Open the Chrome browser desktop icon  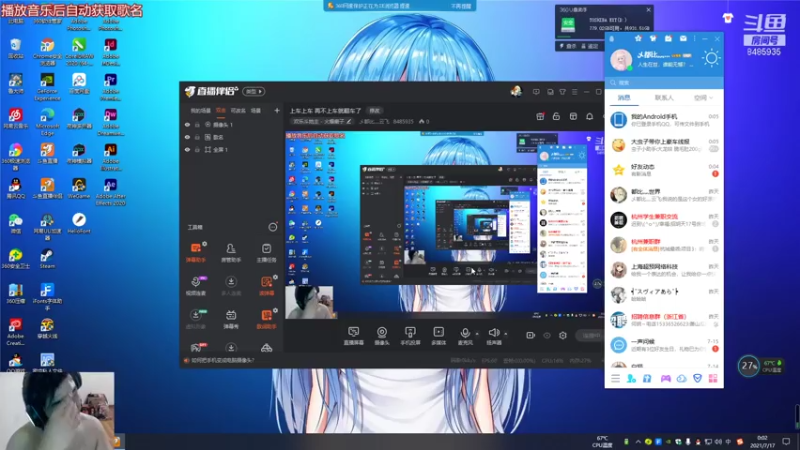click(x=47, y=52)
